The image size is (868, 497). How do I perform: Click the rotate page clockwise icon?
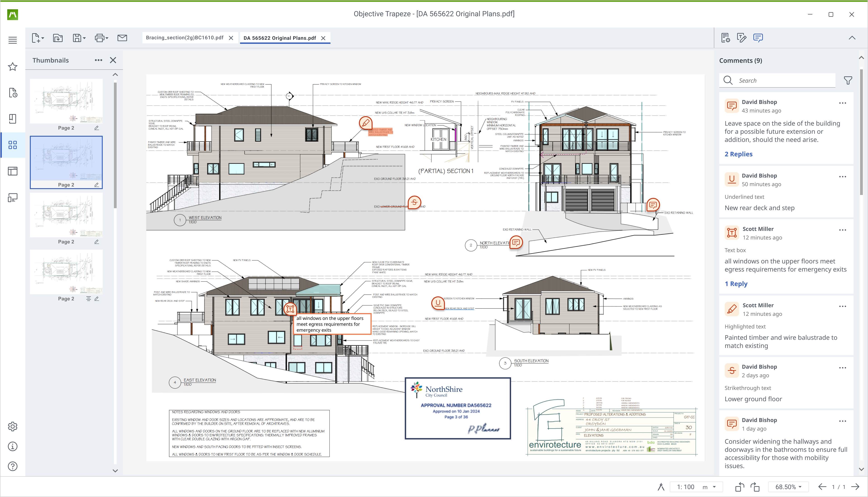point(755,487)
